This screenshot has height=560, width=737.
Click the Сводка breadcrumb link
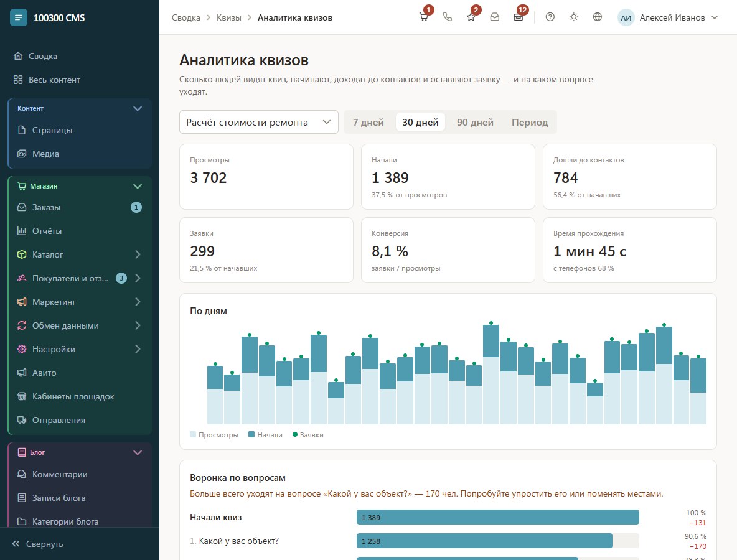[185, 17]
